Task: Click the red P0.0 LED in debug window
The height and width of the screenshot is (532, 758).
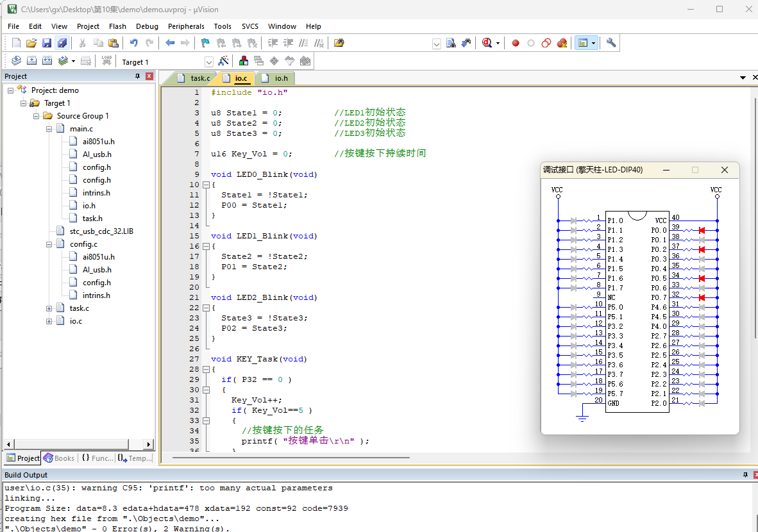Action: tap(702, 231)
